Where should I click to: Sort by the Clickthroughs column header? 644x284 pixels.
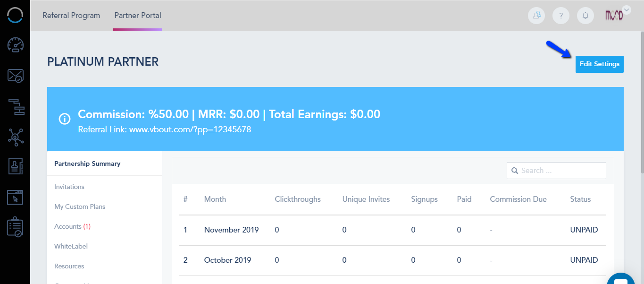[x=298, y=199]
